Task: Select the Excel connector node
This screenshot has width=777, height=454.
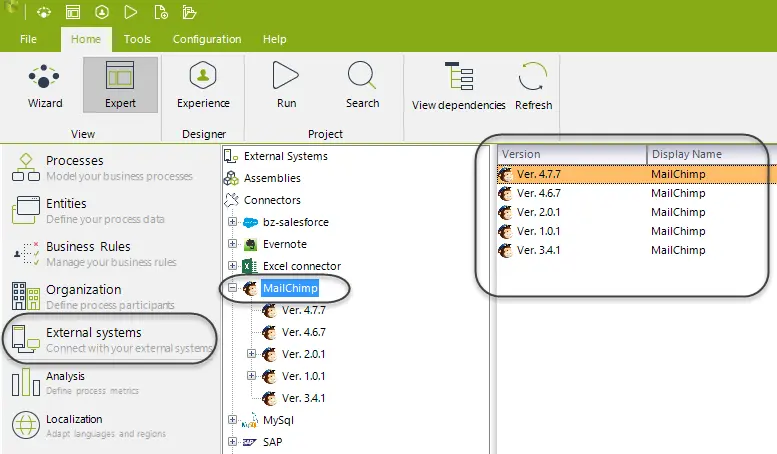Action: pos(302,266)
